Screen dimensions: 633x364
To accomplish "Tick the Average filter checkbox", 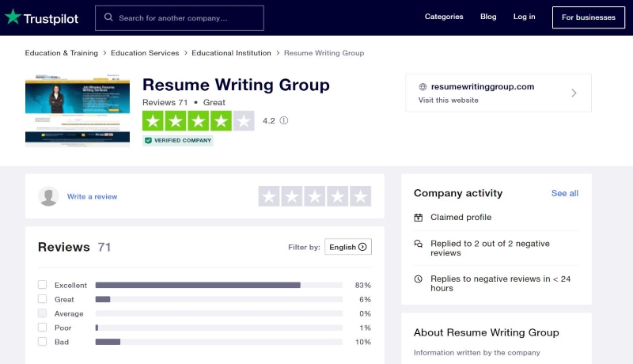I will (x=43, y=313).
